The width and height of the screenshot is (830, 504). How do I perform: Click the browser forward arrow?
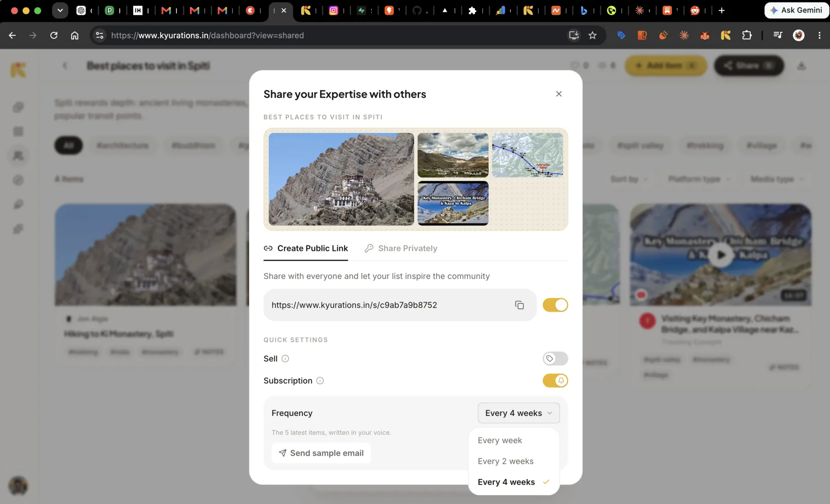33,36
